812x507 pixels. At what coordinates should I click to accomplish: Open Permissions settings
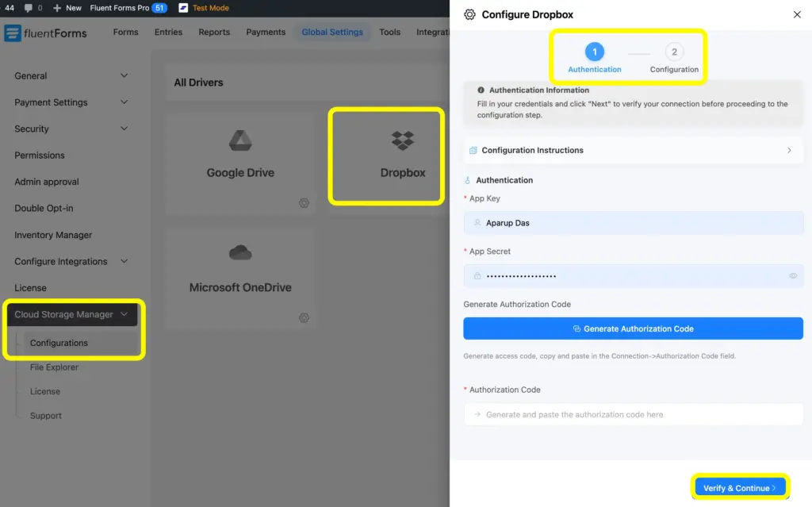[x=40, y=155]
